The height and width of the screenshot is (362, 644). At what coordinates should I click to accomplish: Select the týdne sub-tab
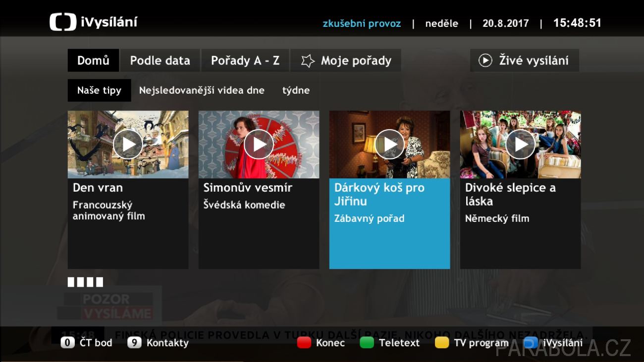(296, 91)
